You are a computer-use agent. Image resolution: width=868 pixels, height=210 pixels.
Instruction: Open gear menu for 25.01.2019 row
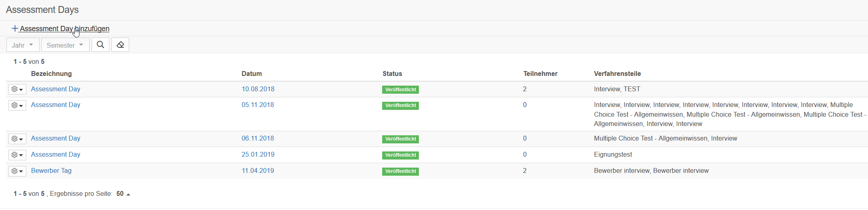[x=17, y=155]
